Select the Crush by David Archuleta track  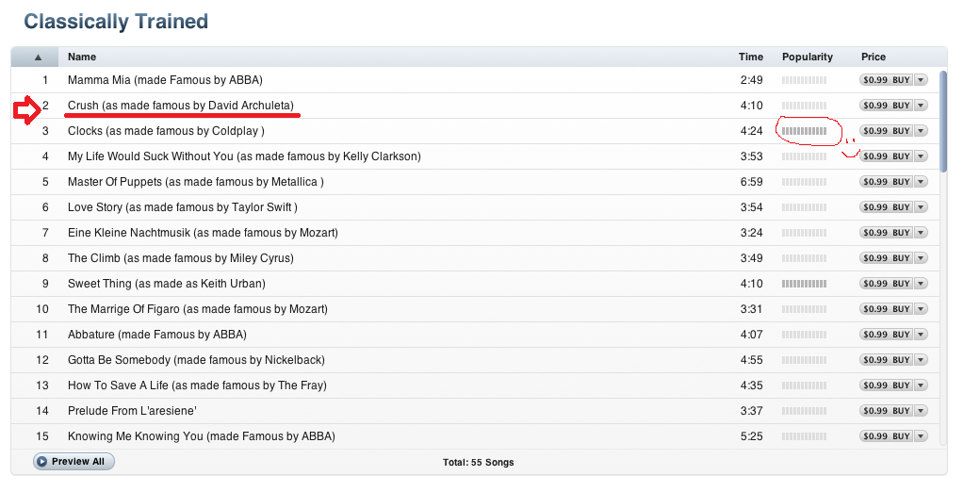[180, 106]
